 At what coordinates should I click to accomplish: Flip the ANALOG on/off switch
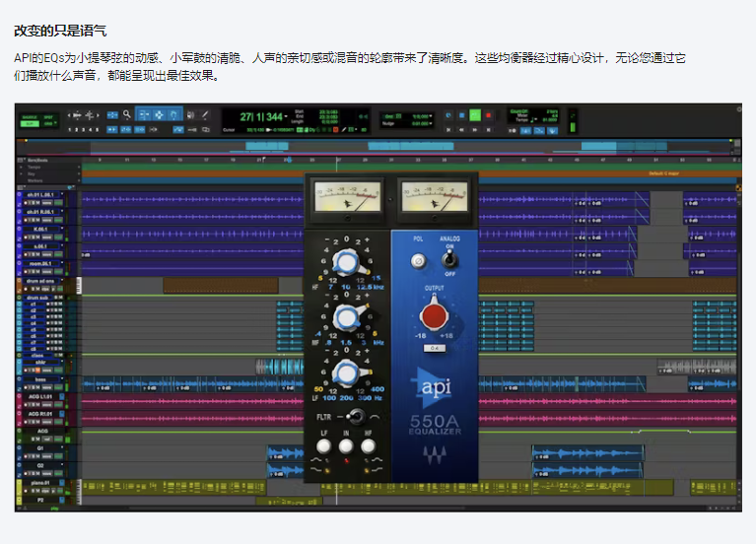tap(449, 260)
